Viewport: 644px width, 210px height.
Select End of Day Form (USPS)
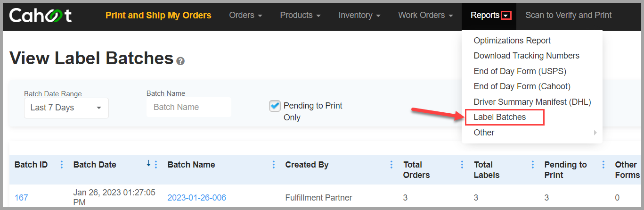coord(520,71)
